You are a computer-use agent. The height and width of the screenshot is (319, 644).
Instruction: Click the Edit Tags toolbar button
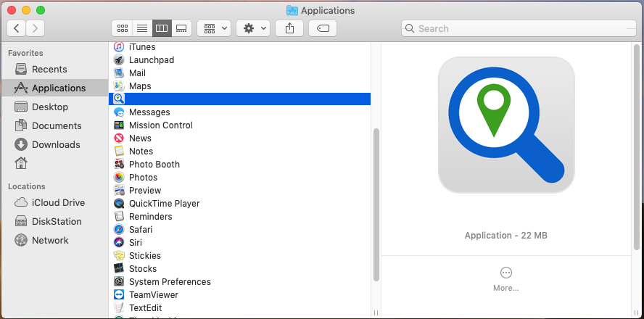323,28
